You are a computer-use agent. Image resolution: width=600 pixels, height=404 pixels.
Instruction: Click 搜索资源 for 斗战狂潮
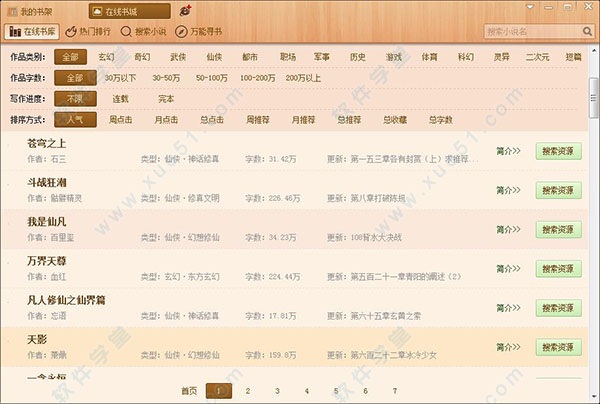(558, 190)
